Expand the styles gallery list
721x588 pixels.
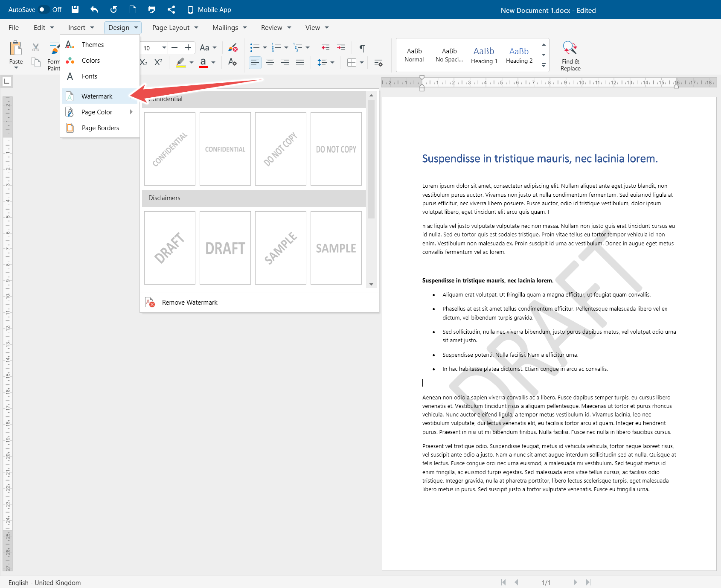pos(544,65)
